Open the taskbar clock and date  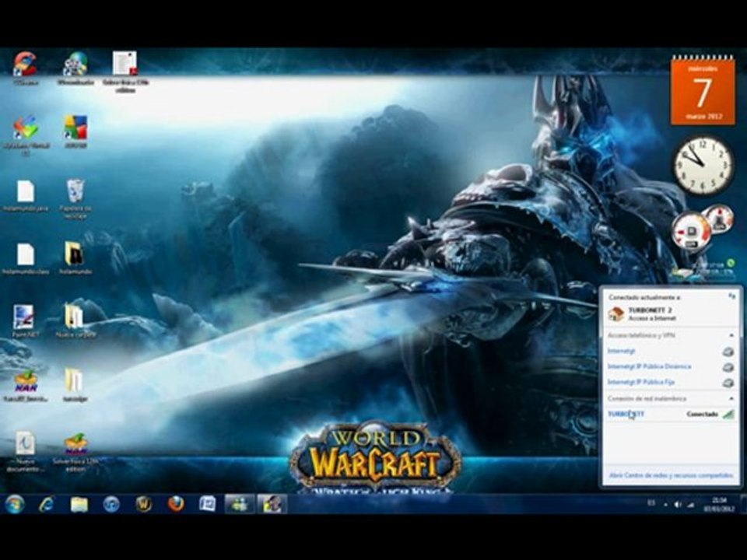719,504
